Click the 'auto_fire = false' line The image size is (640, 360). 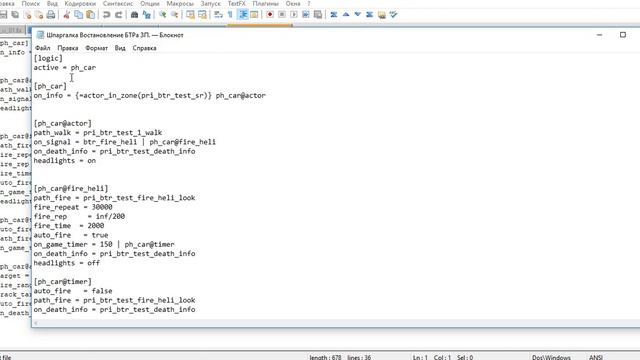[x=73, y=291]
